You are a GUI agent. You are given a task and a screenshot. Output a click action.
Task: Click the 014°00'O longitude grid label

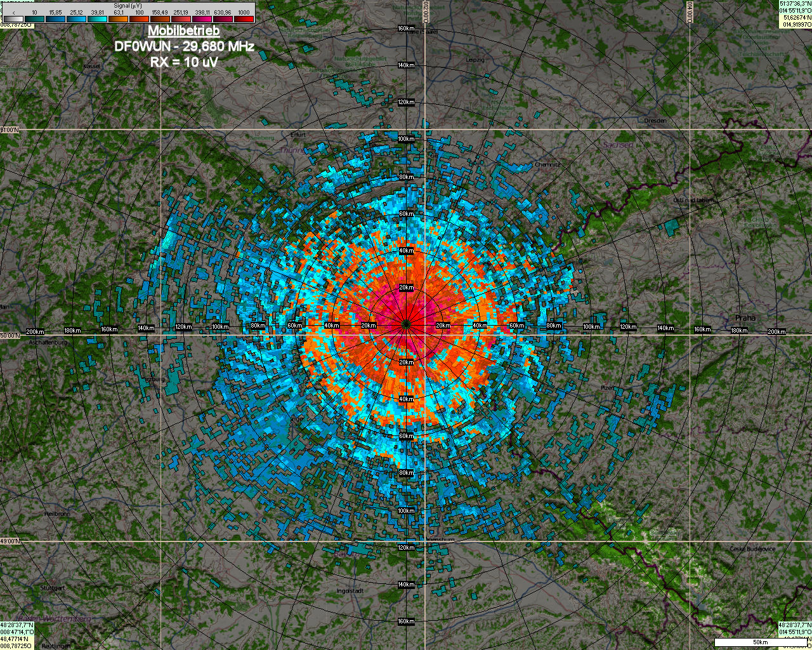coord(690,11)
